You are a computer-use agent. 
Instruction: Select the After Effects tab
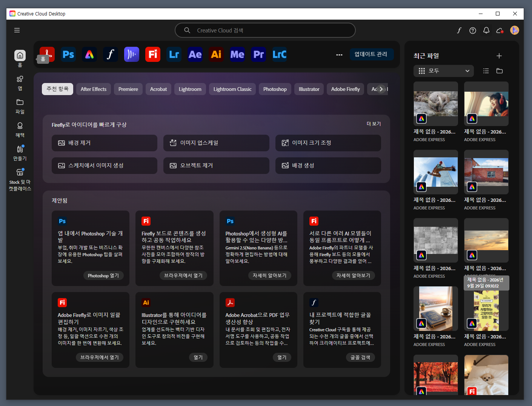click(x=94, y=89)
